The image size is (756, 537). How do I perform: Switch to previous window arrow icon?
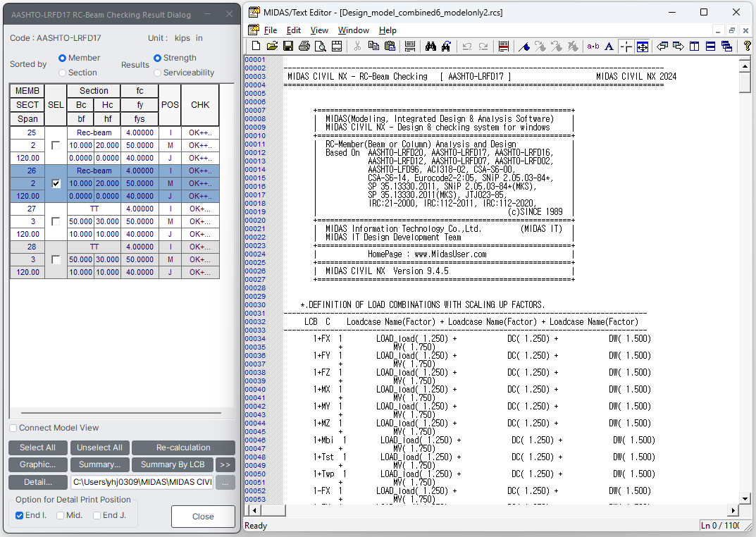tap(662, 47)
